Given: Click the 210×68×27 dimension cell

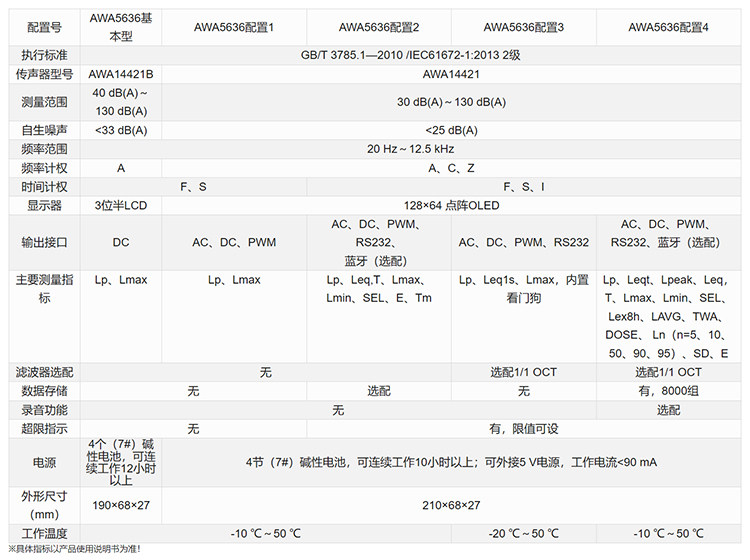Looking at the screenshot, I should (452, 505).
